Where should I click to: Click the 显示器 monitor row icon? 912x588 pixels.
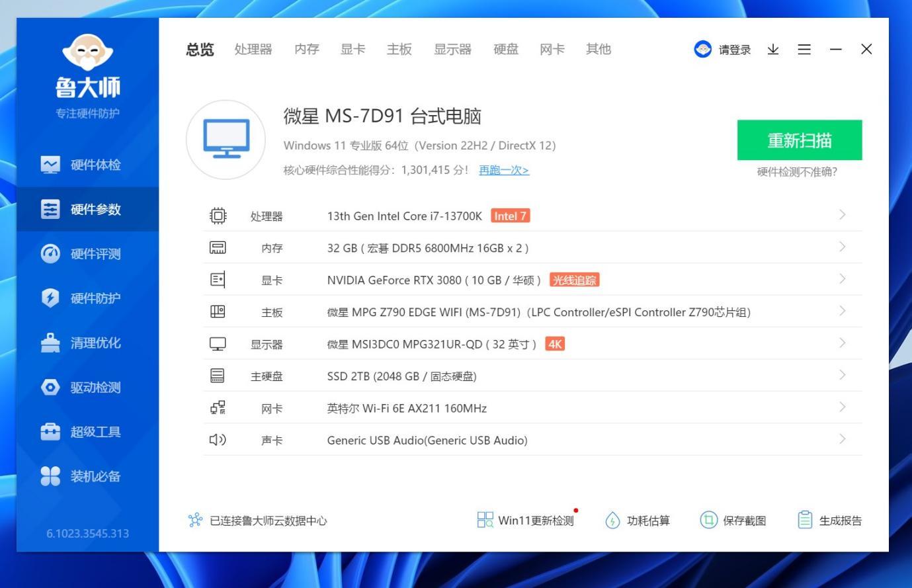(218, 344)
